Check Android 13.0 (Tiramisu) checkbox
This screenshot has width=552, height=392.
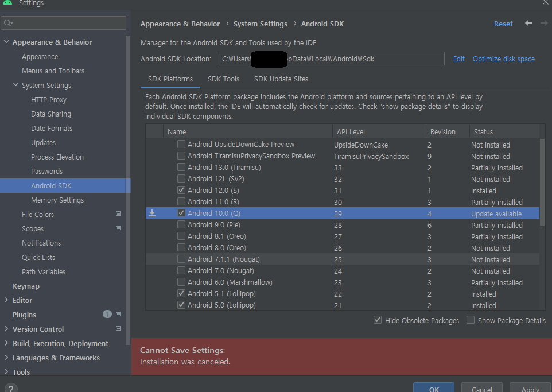coord(181,167)
